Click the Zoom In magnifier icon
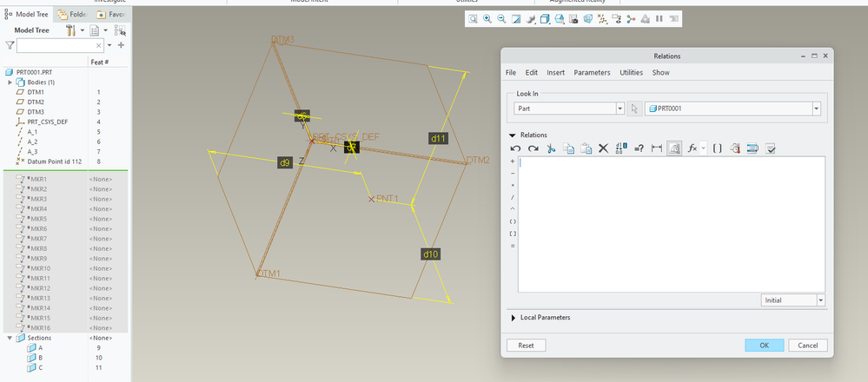This screenshot has width=868, height=382. [x=487, y=18]
